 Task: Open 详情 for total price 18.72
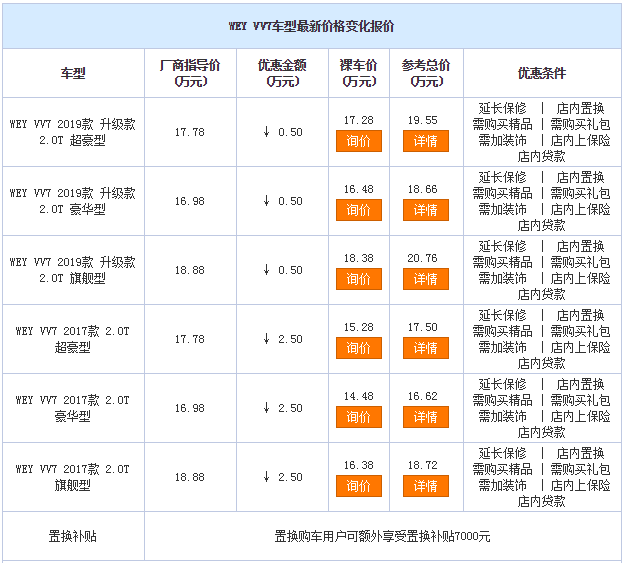426,486
